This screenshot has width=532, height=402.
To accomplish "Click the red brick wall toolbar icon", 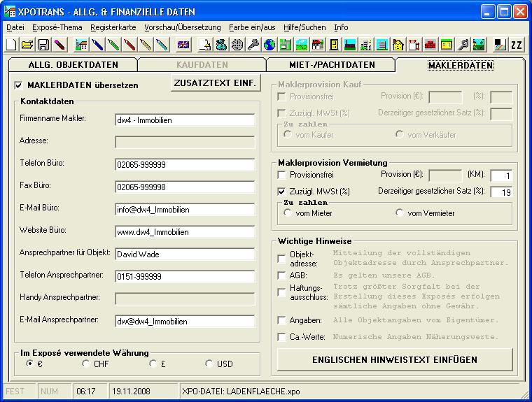I will click(x=430, y=45).
